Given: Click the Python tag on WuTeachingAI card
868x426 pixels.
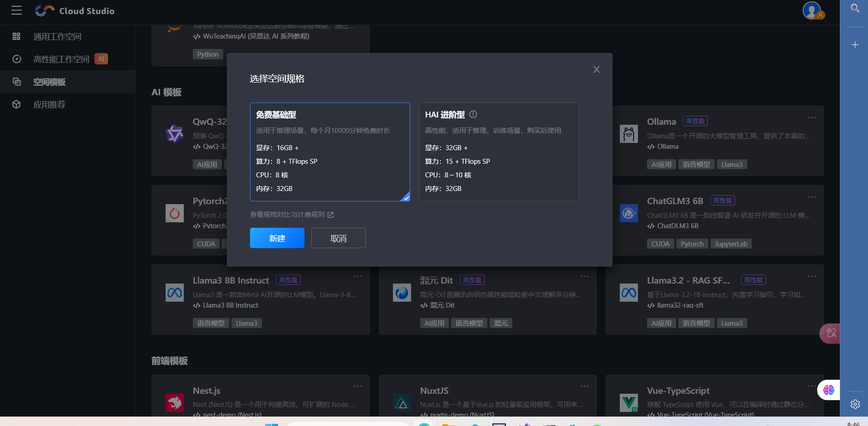Looking at the screenshot, I should (208, 54).
